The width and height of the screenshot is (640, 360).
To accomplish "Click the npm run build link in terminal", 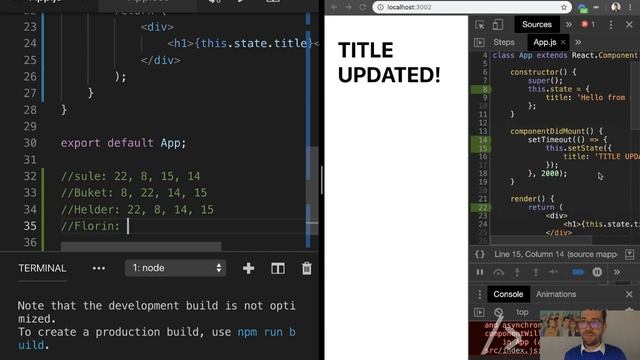I will coord(267,332).
